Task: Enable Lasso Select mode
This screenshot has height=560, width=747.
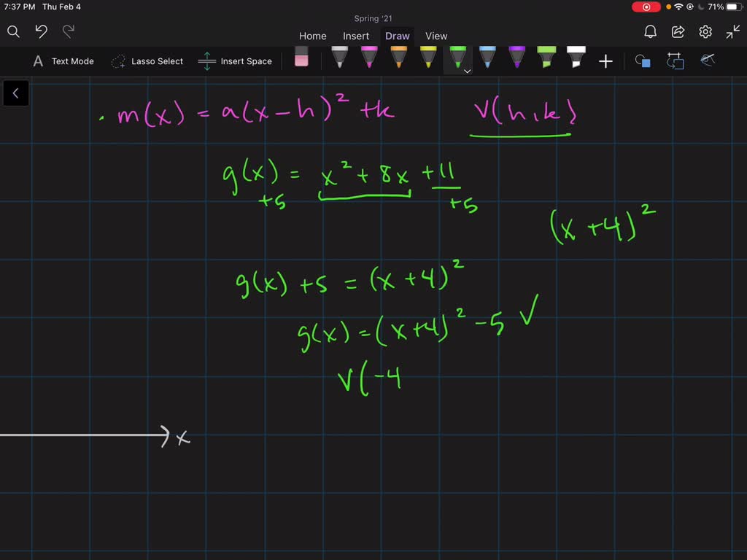Action: point(147,61)
